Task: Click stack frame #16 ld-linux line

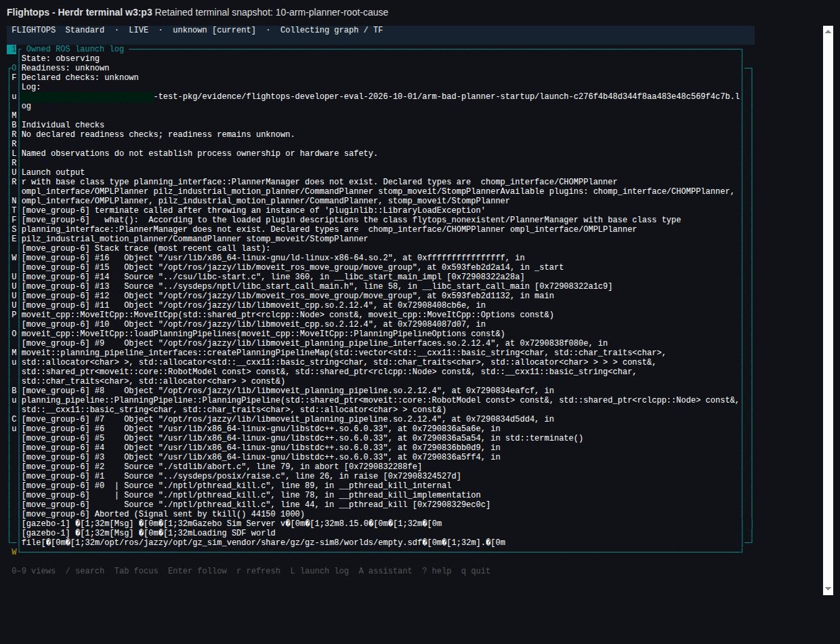Action: click(x=273, y=258)
